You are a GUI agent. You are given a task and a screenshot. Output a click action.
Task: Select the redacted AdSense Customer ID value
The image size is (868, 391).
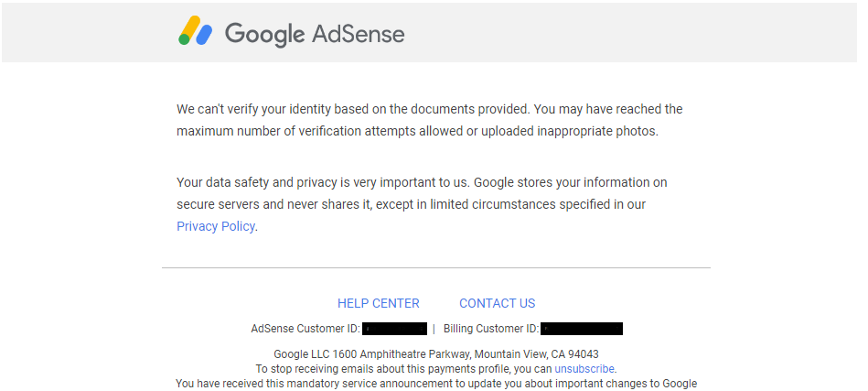pos(395,329)
